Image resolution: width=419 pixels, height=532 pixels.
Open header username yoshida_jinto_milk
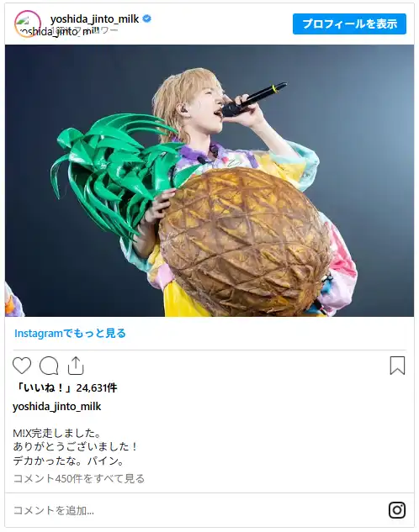[95, 19]
